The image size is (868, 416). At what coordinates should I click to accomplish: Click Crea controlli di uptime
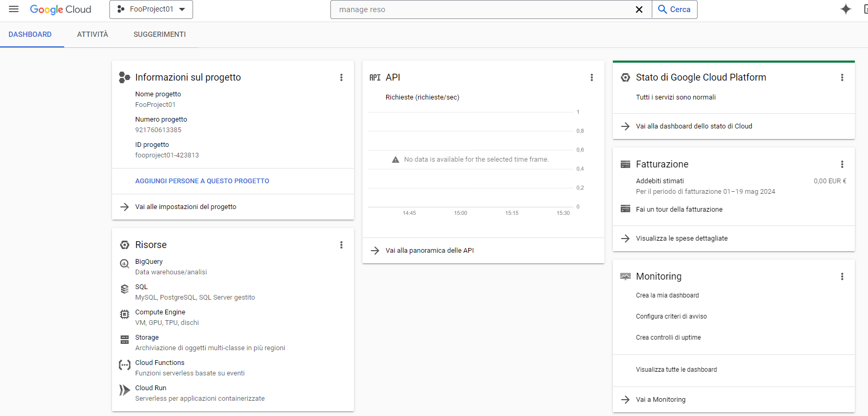tap(668, 338)
